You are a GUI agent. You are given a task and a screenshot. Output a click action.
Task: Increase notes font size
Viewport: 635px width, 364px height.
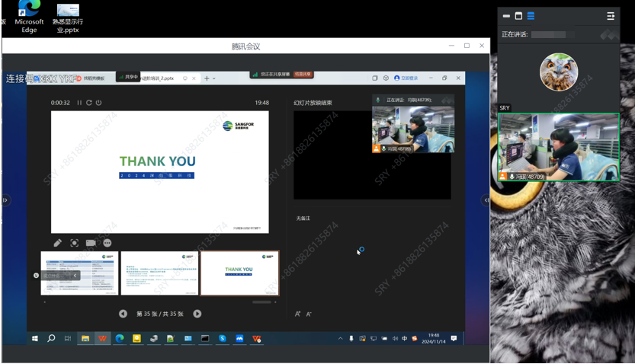click(x=298, y=314)
